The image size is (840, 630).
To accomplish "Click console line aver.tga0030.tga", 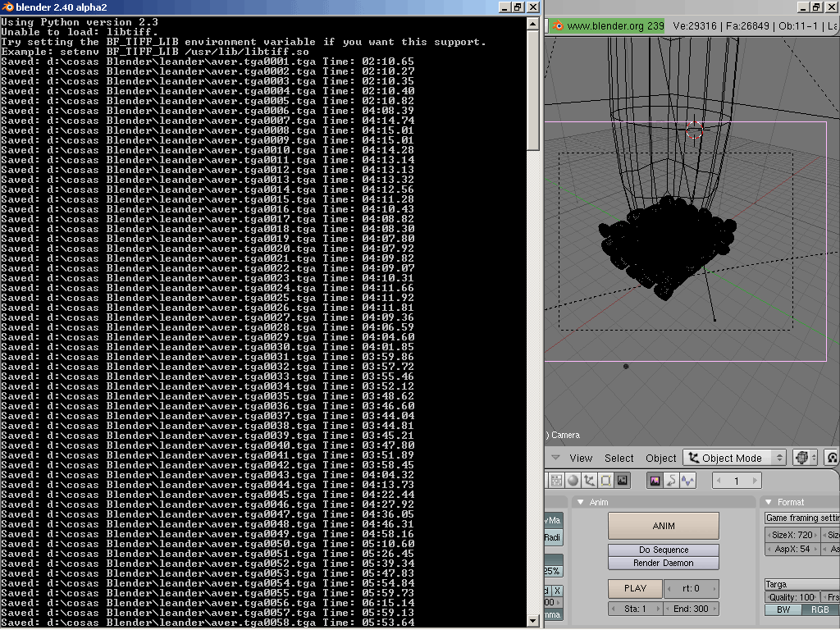I will click(x=208, y=347).
